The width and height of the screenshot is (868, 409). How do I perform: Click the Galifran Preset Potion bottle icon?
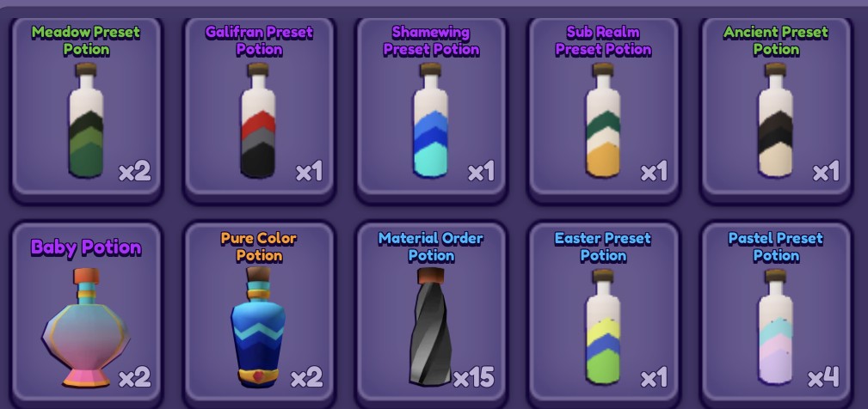[x=259, y=120]
